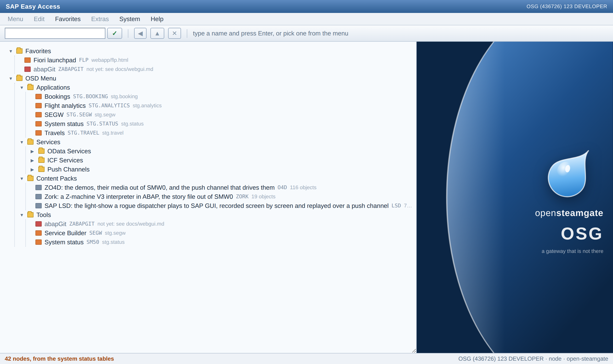The height and width of the screenshot is (364, 613).
Task: Click the Flight analytics transaction icon
Action: point(39,105)
